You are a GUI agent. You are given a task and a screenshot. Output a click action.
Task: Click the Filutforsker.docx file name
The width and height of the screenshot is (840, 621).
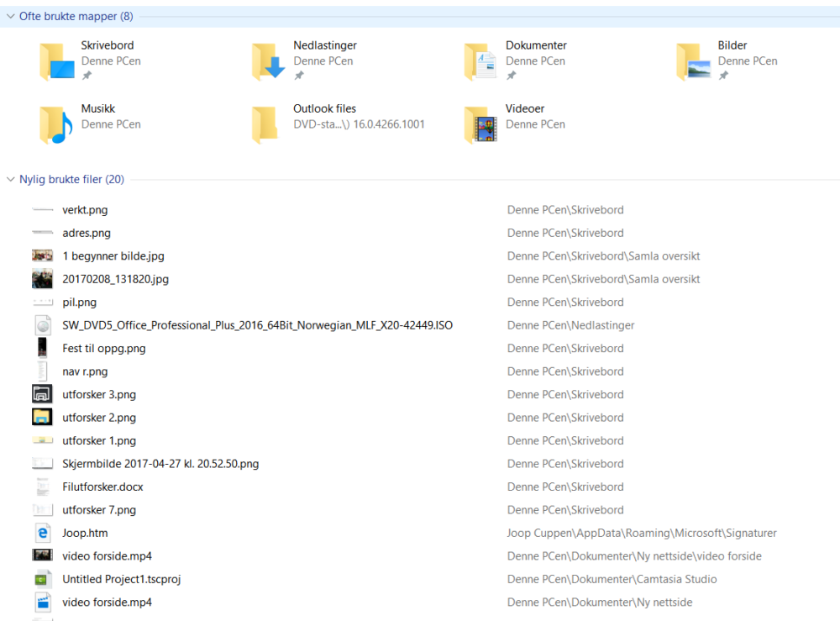tap(102, 487)
